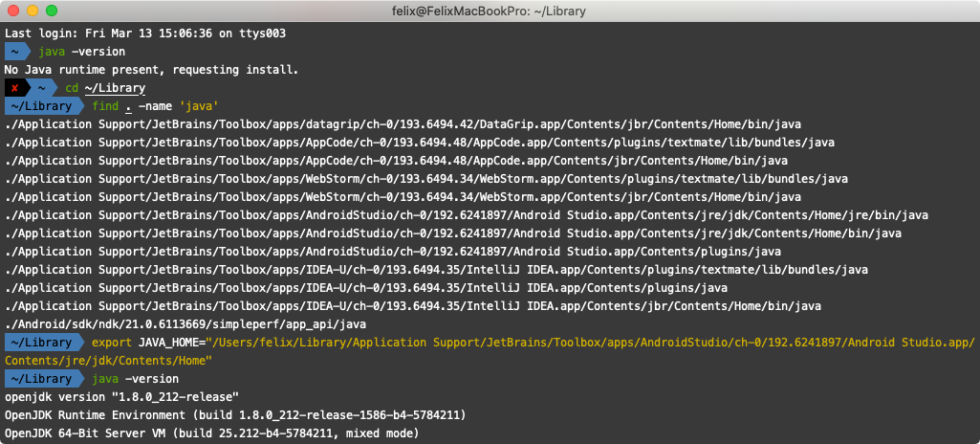Click Android Studio Contents/Home/bin/java path line
Image resolution: width=980 pixels, height=444 pixels.
(453, 233)
